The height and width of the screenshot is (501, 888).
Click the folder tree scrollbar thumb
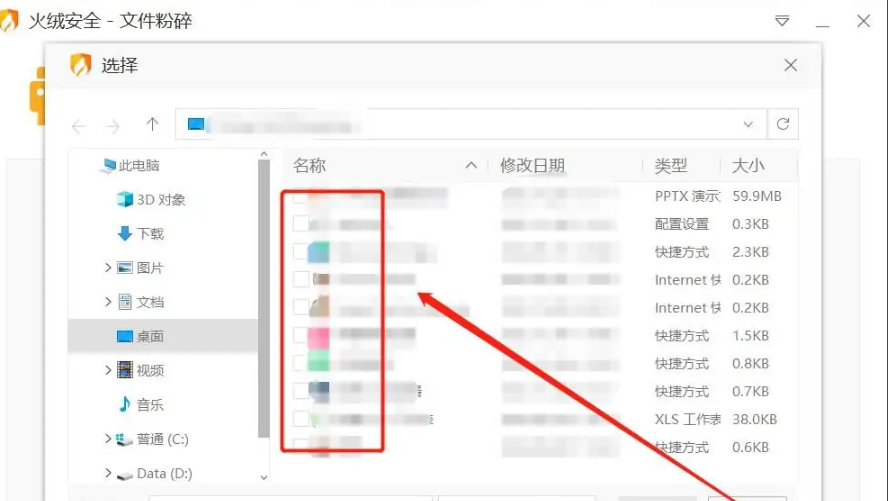[264, 299]
